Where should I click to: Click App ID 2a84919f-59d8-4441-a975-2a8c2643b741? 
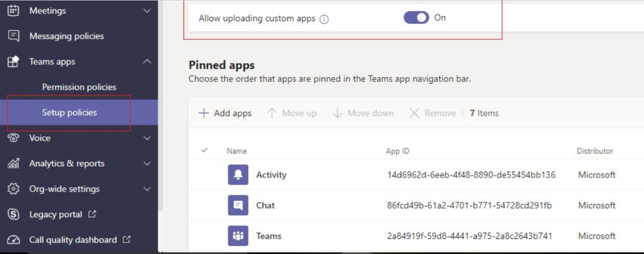[469, 236]
